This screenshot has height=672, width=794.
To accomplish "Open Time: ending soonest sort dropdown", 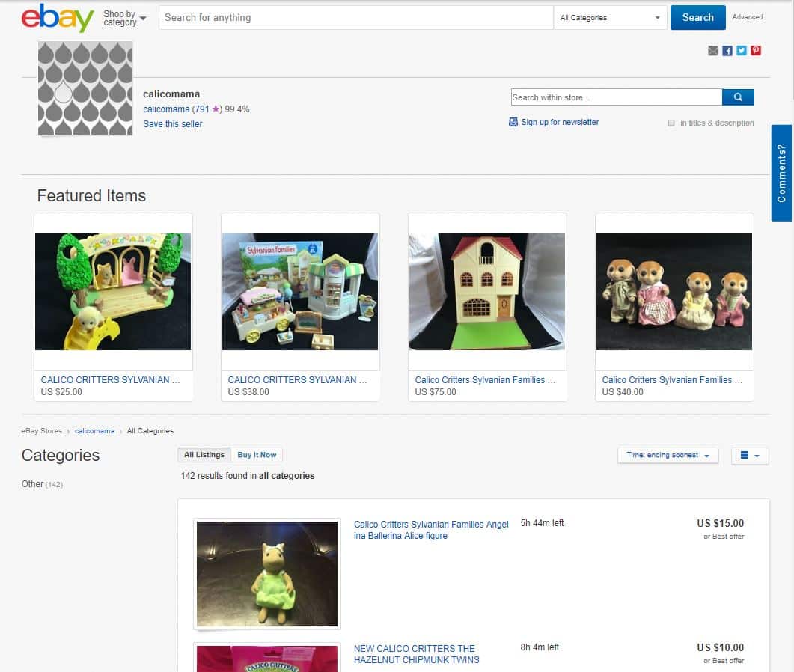I will 668,455.
